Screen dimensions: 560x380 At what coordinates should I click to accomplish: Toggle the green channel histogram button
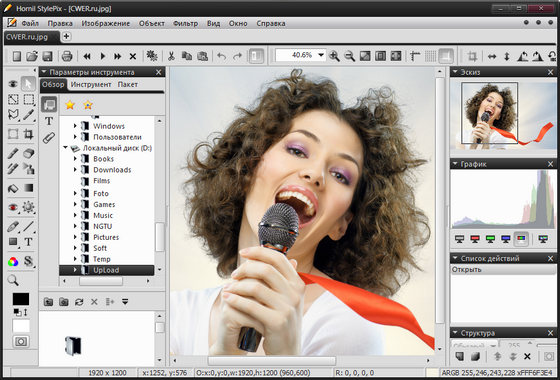[490, 239]
